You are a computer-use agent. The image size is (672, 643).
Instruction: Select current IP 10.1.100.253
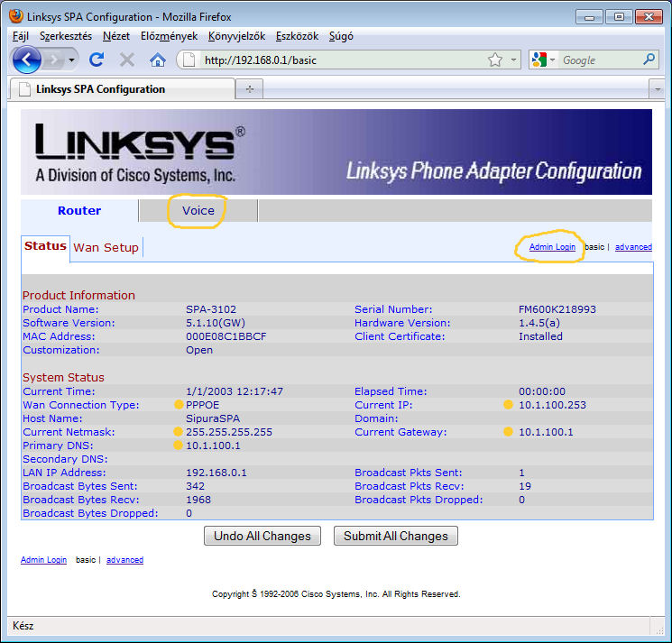[552, 405]
